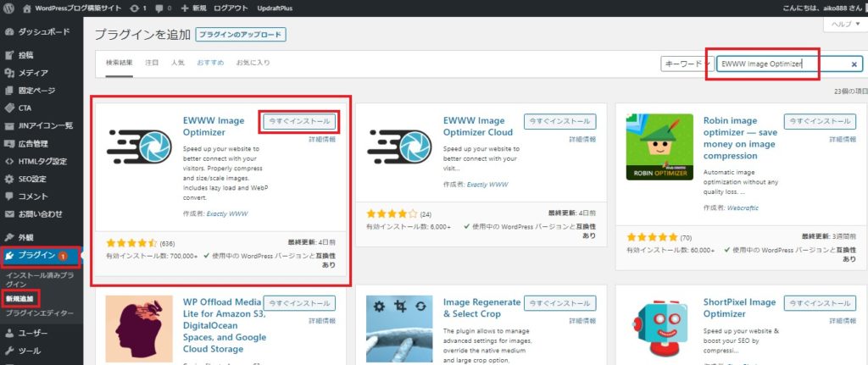
Task: Open 固定ページ icon in sidebar
Action: coord(8,91)
